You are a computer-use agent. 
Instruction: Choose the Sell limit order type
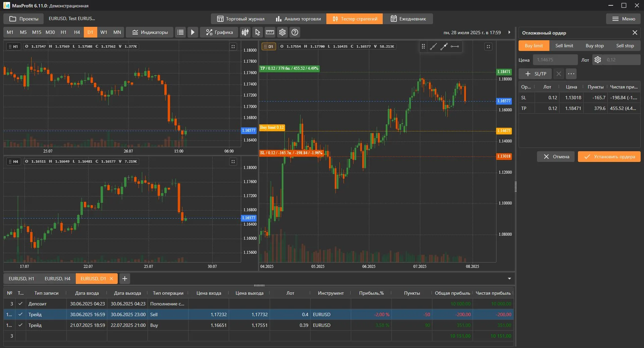pos(564,46)
